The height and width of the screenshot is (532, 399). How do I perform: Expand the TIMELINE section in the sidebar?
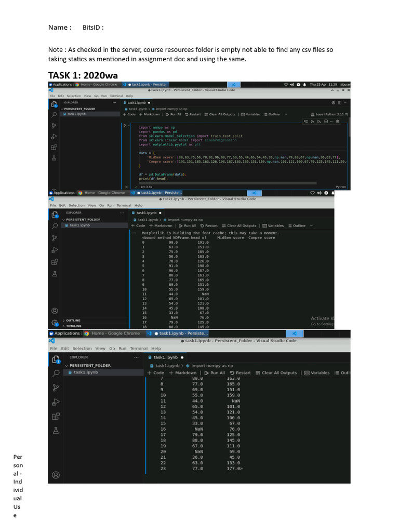(x=73, y=326)
